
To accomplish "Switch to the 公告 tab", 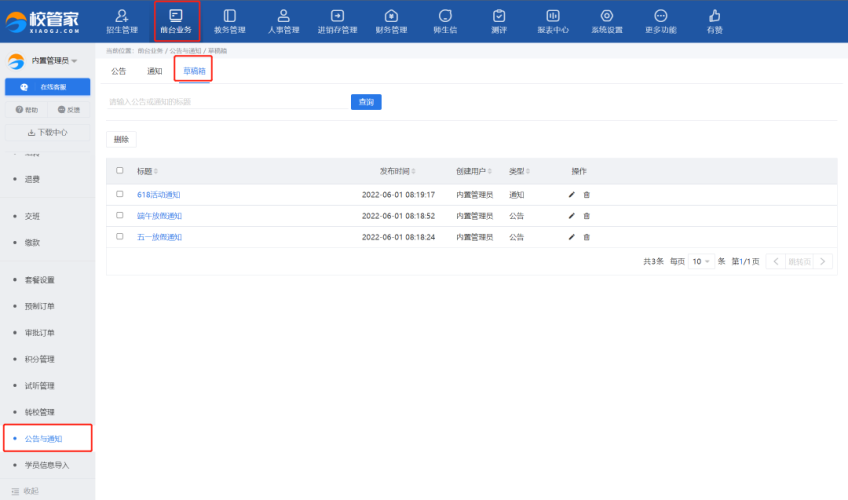I will point(119,71).
